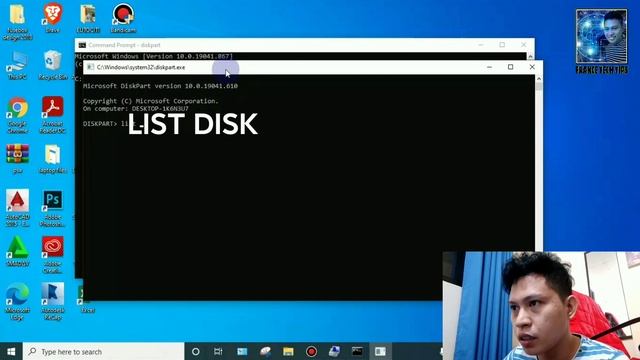The image size is (640, 360).
Task: Open the Recycle Bin desktop icon
Action: coord(53,64)
